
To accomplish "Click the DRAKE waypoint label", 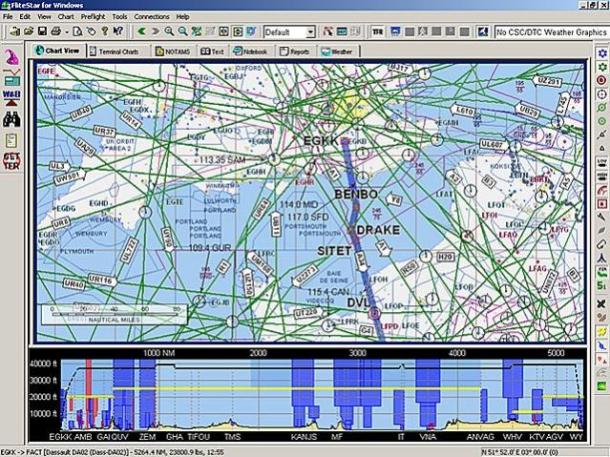I will tap(378, 230).
